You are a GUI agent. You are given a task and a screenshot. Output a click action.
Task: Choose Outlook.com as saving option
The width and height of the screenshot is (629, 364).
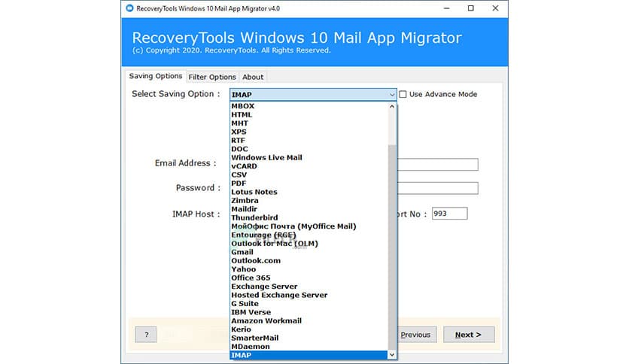309,260
